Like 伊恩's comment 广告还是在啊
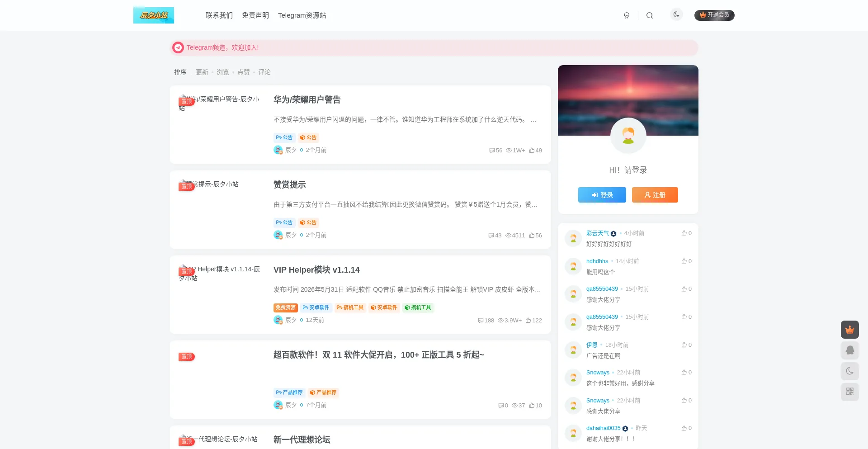Screen dimensions: 868x449 coord(687,345)
